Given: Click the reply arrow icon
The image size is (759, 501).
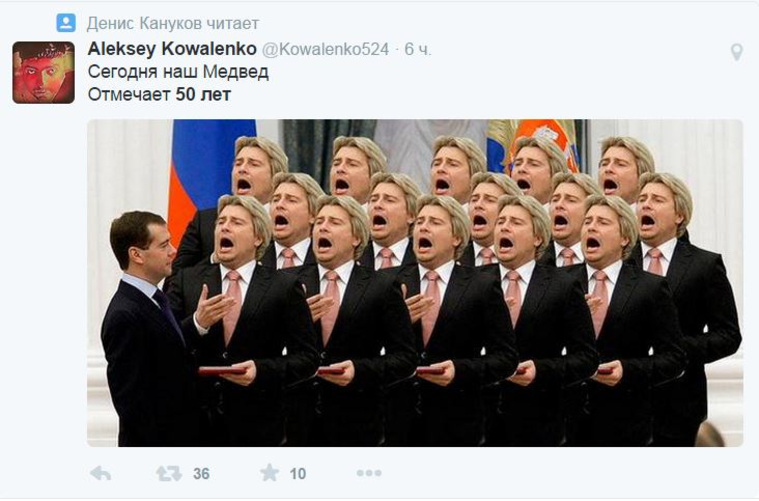Looking at the screenshot, I should 101,473.
